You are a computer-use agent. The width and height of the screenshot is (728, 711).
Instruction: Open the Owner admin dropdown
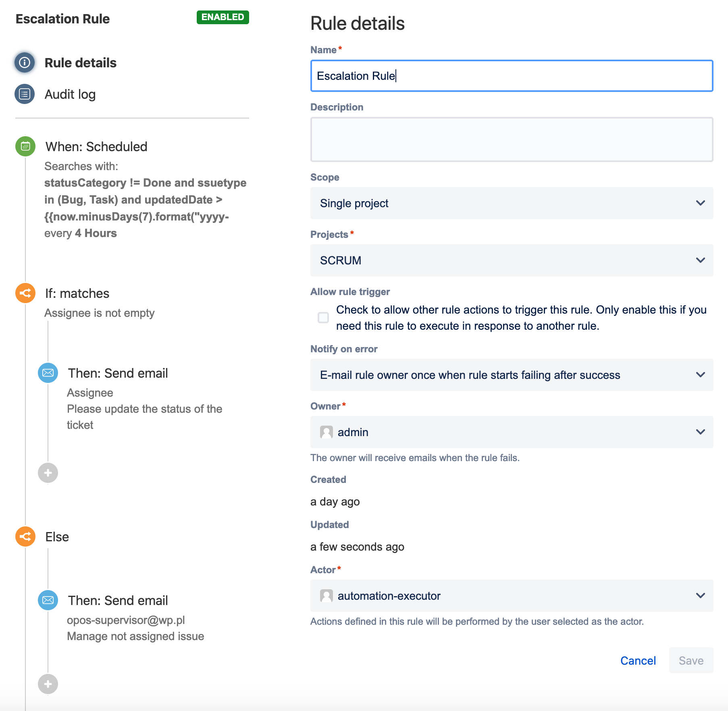511,432
